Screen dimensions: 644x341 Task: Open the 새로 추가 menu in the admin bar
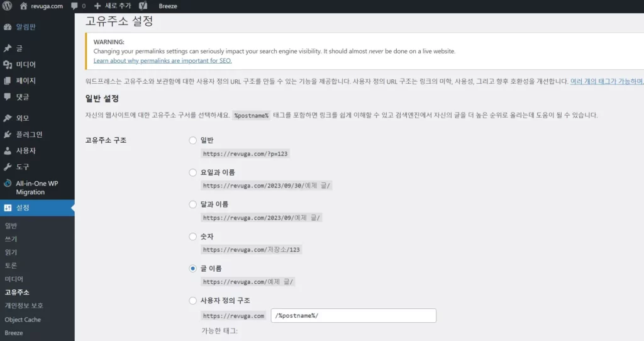113,6
